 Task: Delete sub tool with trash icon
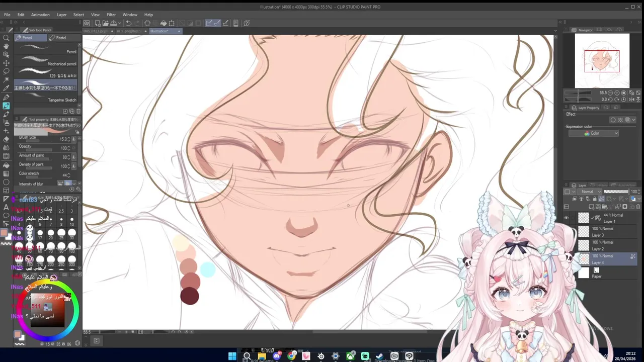(78, 111)
